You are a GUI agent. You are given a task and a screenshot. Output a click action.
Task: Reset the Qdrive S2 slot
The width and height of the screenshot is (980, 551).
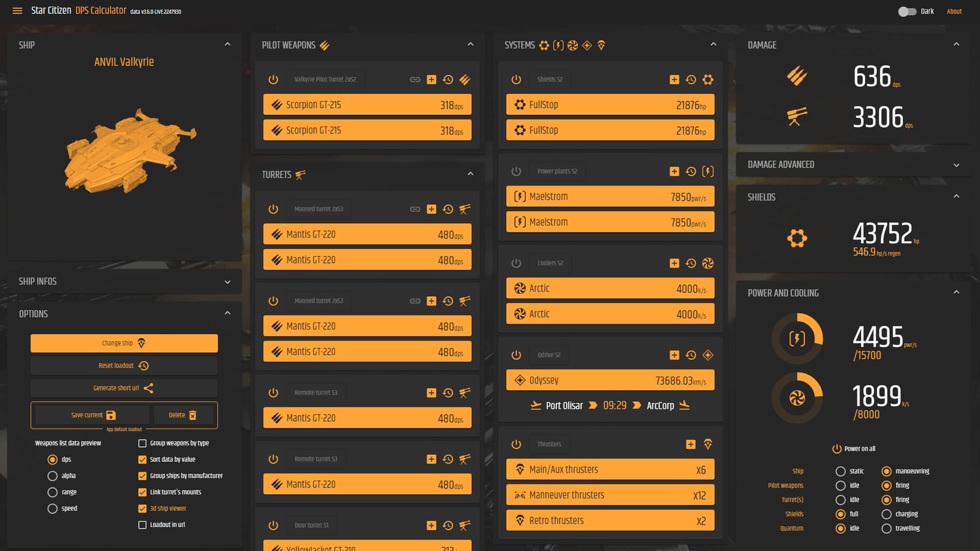tap(691, 355)
